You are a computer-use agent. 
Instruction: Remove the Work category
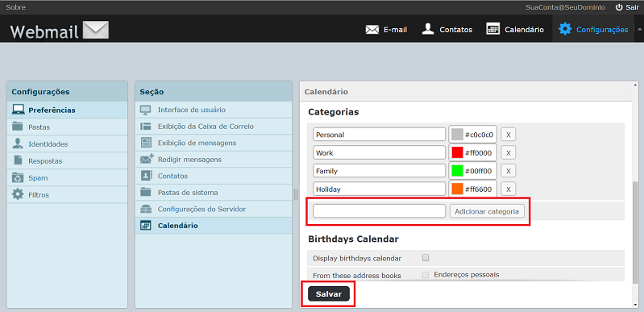(509, 152)
